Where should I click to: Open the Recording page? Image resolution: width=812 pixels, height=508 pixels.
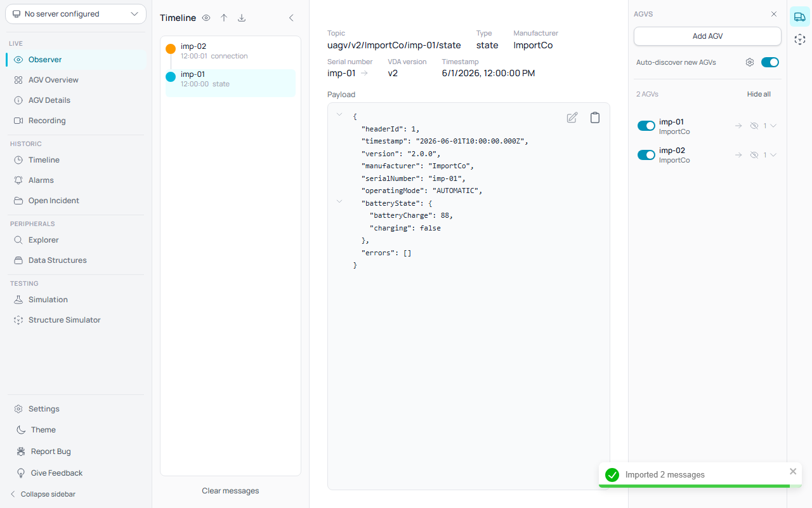point(76,121)
